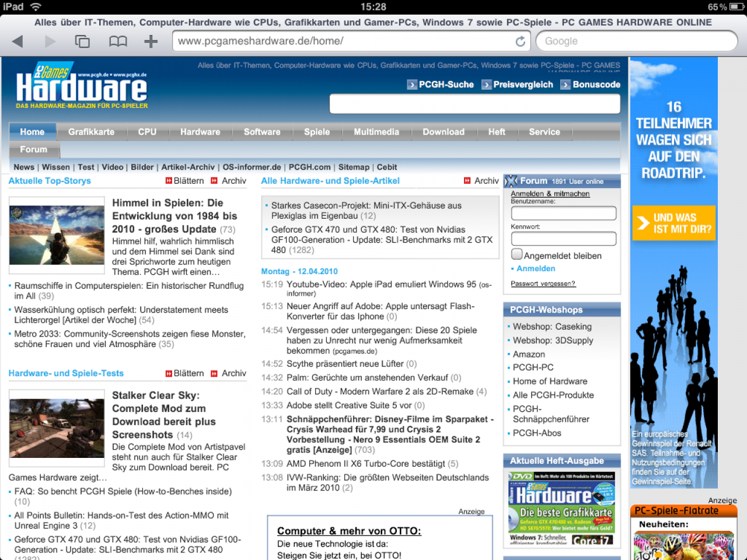
Task: Open the Service tab
Action: click(x=544, y=132)
